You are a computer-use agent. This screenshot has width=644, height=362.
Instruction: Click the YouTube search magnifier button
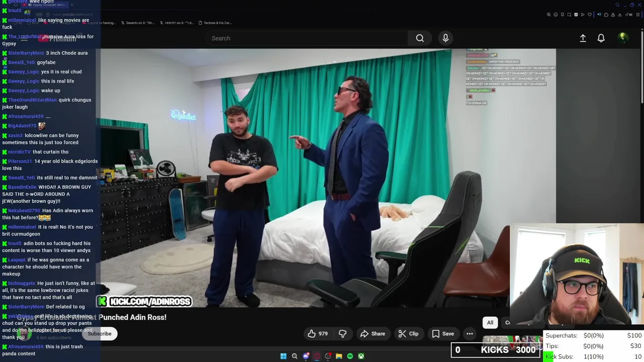click(x=420, y=38)
